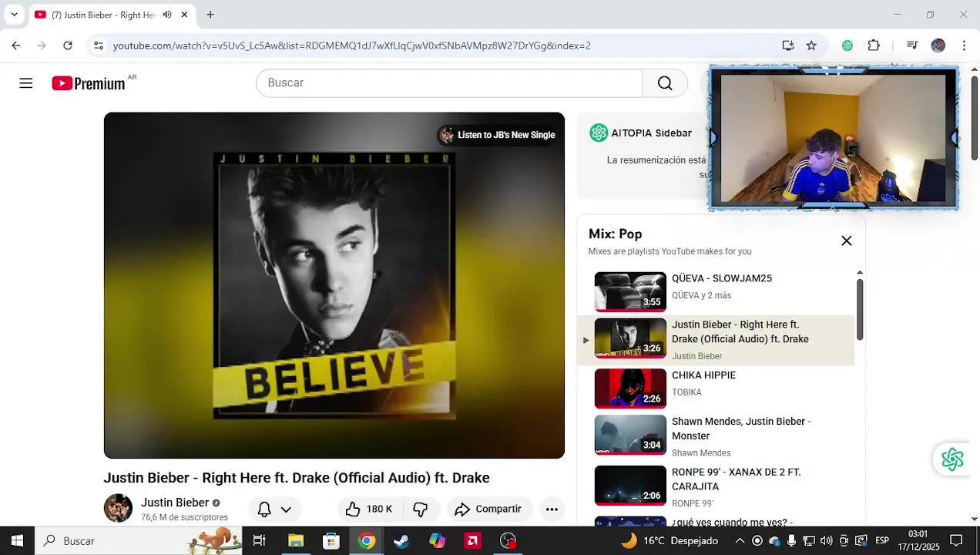Play QÜEVA - SLOWJAM25 thumbnail

pos(630,291)
